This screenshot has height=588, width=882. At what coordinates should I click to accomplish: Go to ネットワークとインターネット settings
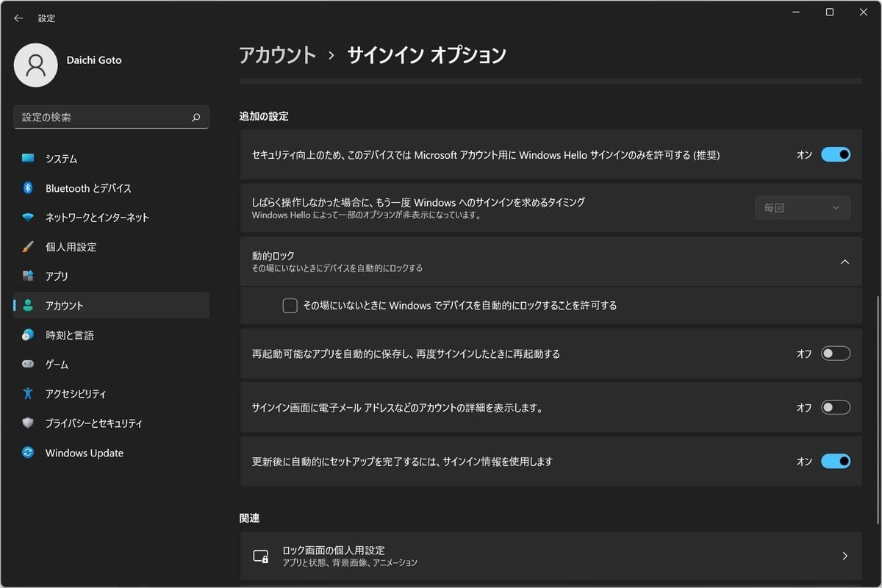tap(112, 218)
